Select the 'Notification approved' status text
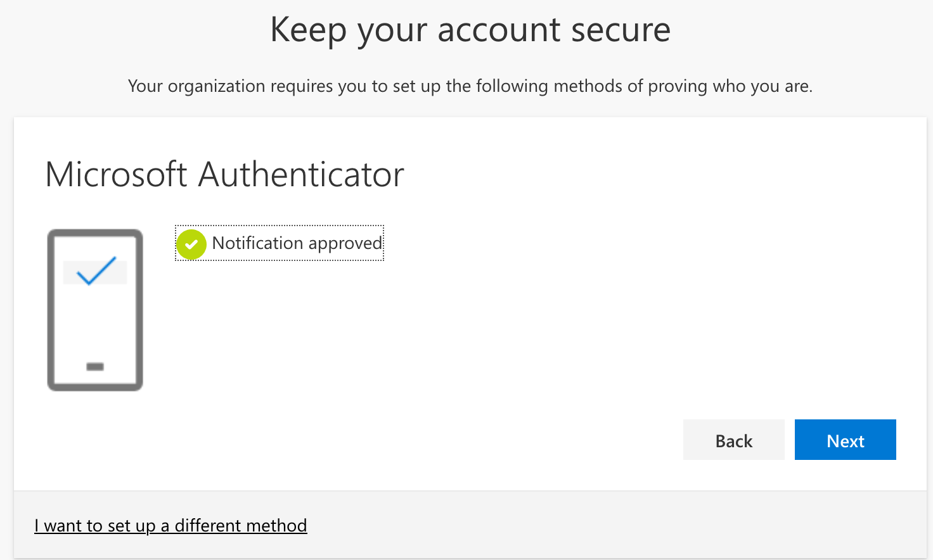Viewport: 933px width, 560px height. tap(297, 243)
